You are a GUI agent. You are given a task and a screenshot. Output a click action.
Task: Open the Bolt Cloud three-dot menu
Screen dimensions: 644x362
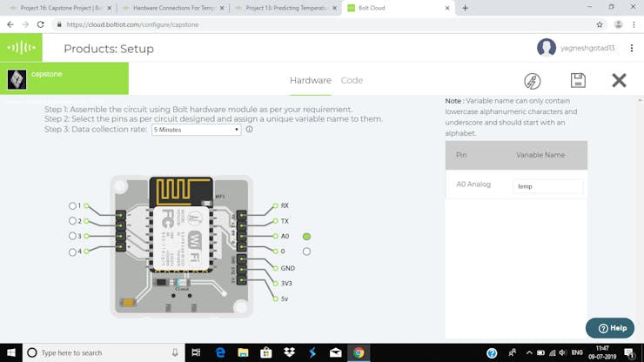tap(632, 48)
